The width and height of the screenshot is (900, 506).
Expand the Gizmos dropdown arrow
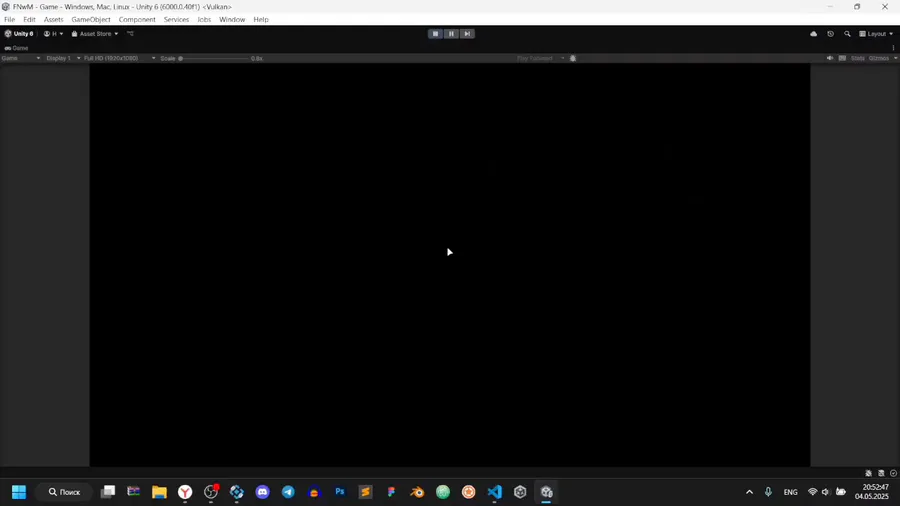pyautogui.click(x=895, y=59)
